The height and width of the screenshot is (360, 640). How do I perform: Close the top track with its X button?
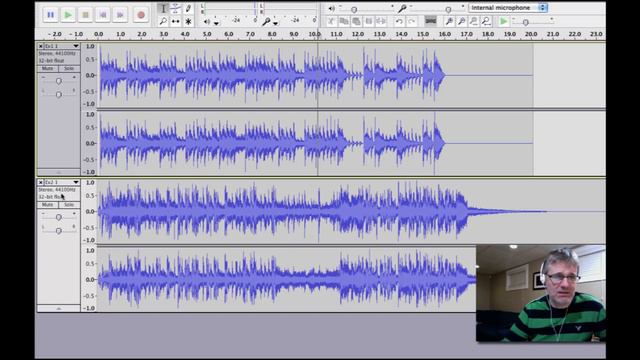[x=40, y=46]
